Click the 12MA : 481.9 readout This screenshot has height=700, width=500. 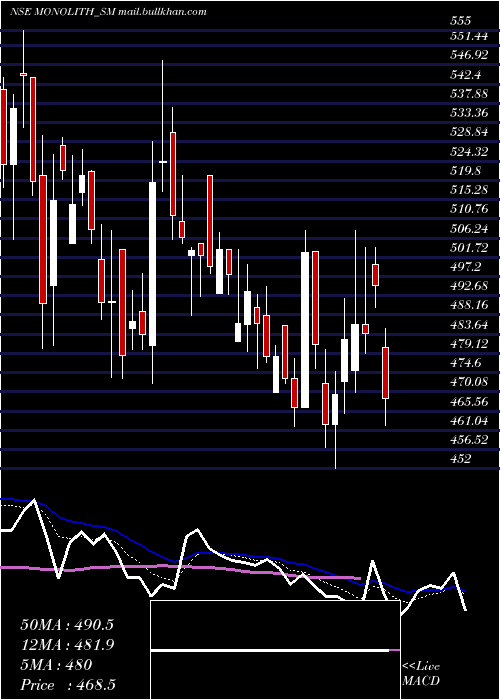click(67, 645)
